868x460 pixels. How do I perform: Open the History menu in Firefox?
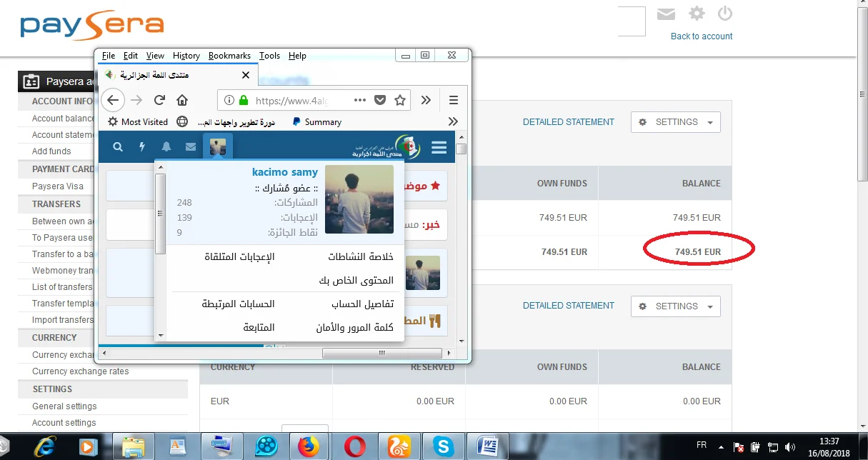coord(186,56)
